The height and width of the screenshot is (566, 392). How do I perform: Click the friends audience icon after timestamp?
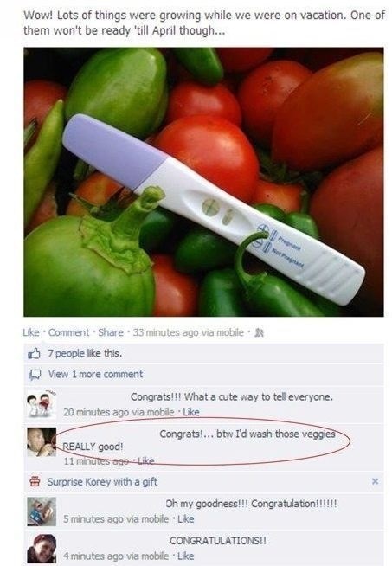(259, 333)
